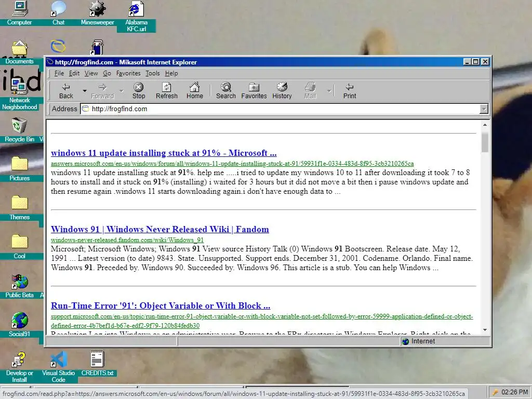Expand the Back button history arrow

pyautogui.click(x=85, y=91)
